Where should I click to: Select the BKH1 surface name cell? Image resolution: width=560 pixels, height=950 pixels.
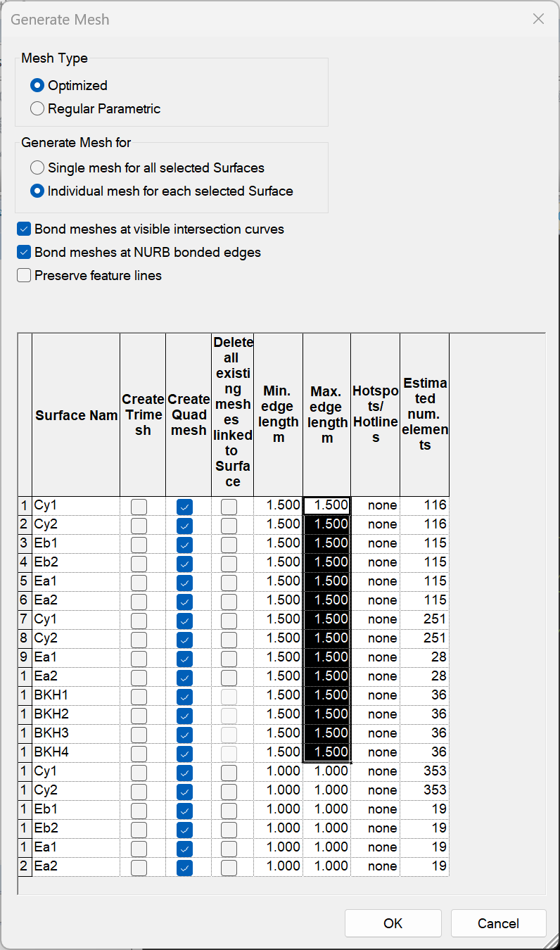(x=76, y=695)
